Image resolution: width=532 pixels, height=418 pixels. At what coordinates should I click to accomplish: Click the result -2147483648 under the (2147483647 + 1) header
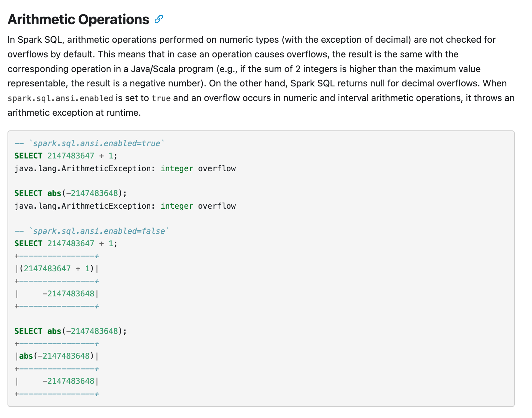68,294
